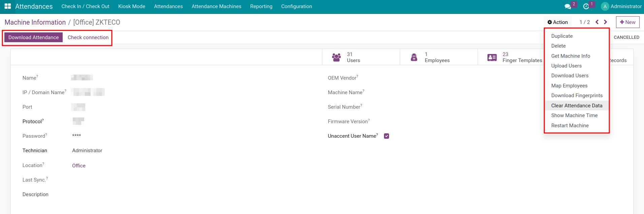Image resolution: width=644 pixels, height=214 pixels.
Task: Open the Office location link
Action: pos(79,166)
